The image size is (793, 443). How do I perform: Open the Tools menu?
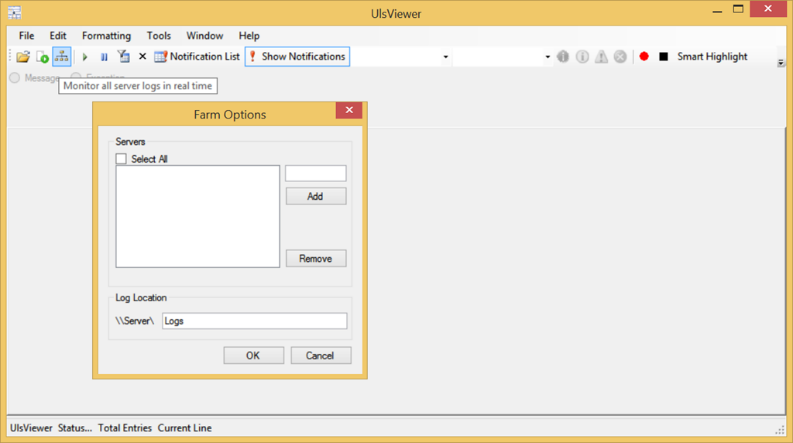(159, 36)
